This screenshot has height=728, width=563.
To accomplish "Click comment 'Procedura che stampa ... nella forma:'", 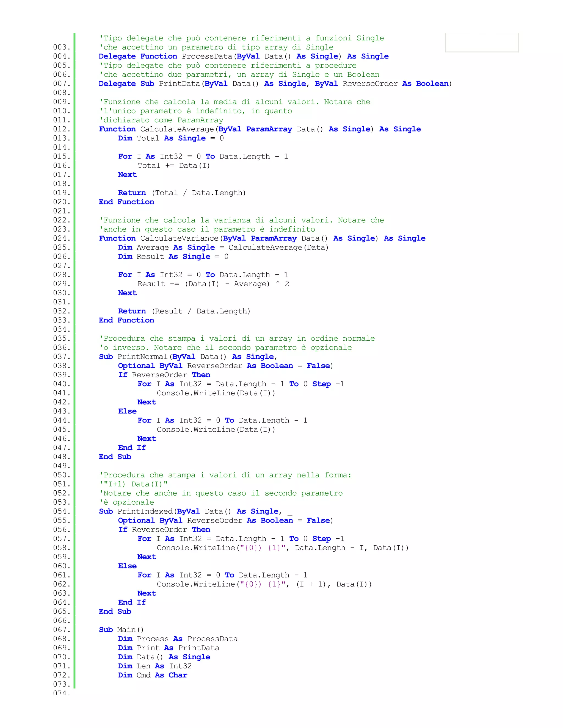I will 225,475.
